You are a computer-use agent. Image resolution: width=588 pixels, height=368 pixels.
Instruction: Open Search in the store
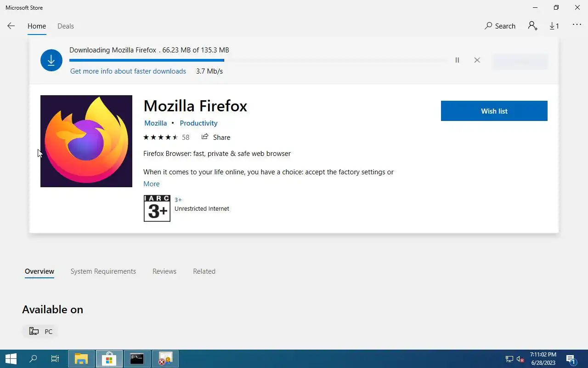500,26
